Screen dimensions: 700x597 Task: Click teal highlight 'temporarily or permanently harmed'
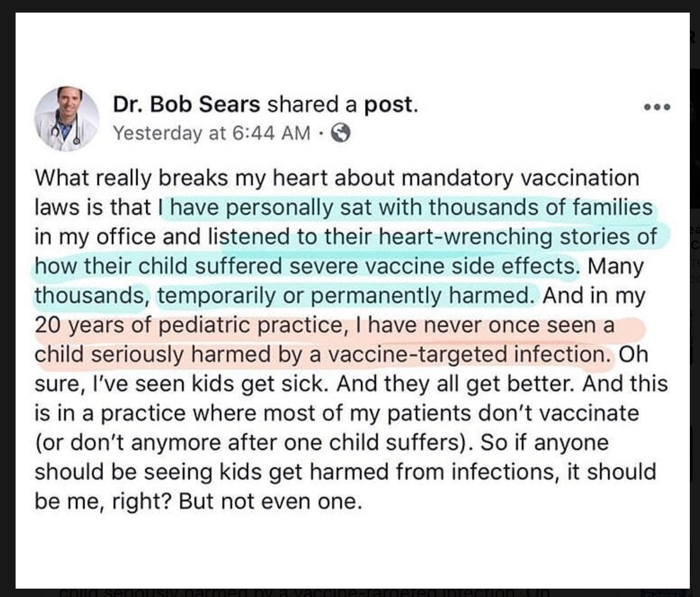coord(346,296)
